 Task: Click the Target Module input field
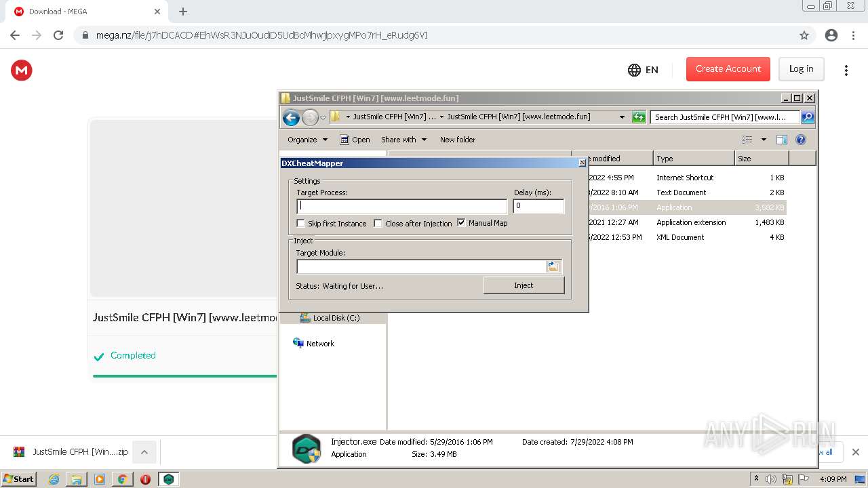[x=421, y=267]
